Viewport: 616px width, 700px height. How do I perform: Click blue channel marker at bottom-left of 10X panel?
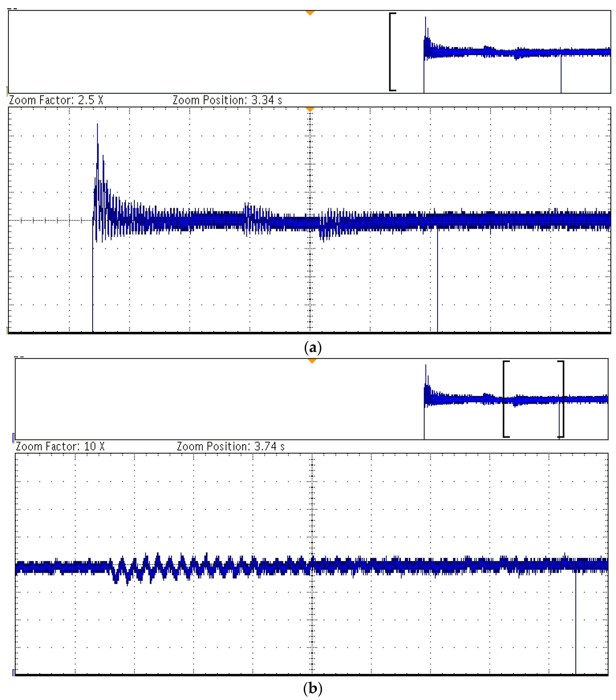tap(13, 672)
